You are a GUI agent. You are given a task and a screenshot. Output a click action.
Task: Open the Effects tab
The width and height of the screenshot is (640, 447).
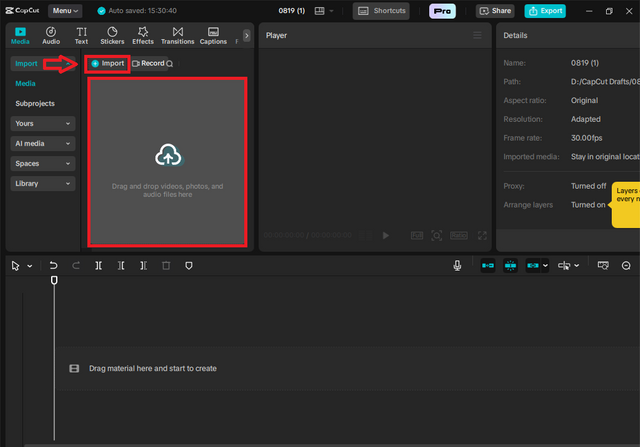pyautogui.click(x=143, y=36)
